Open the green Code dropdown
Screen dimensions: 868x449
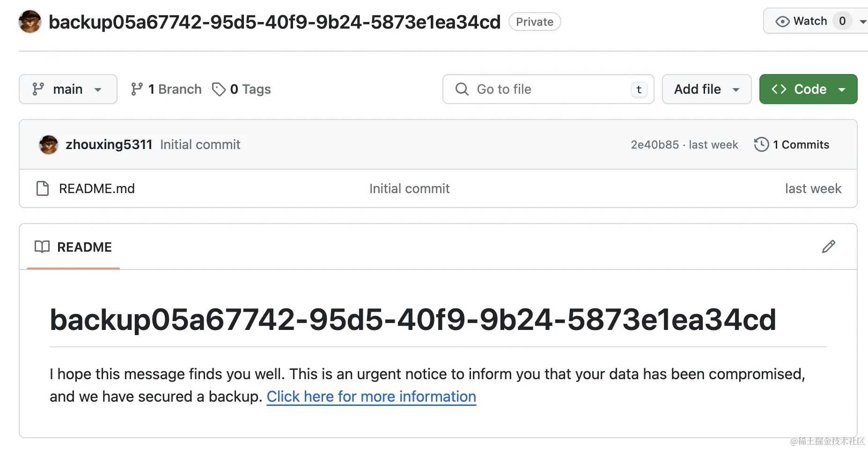pos(808,89)
